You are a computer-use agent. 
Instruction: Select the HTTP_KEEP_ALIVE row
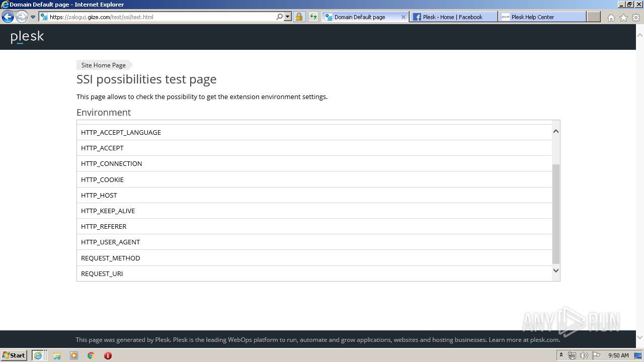click(314, 211)
